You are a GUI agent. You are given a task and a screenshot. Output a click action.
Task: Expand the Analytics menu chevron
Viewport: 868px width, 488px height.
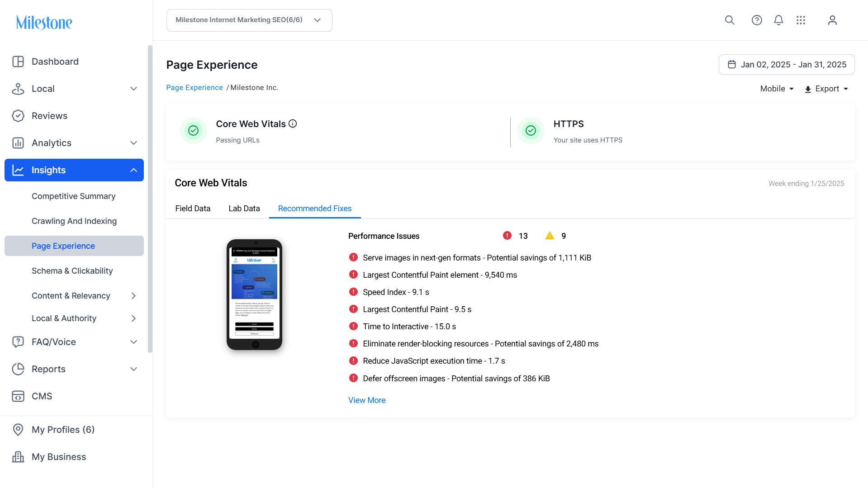133,143
